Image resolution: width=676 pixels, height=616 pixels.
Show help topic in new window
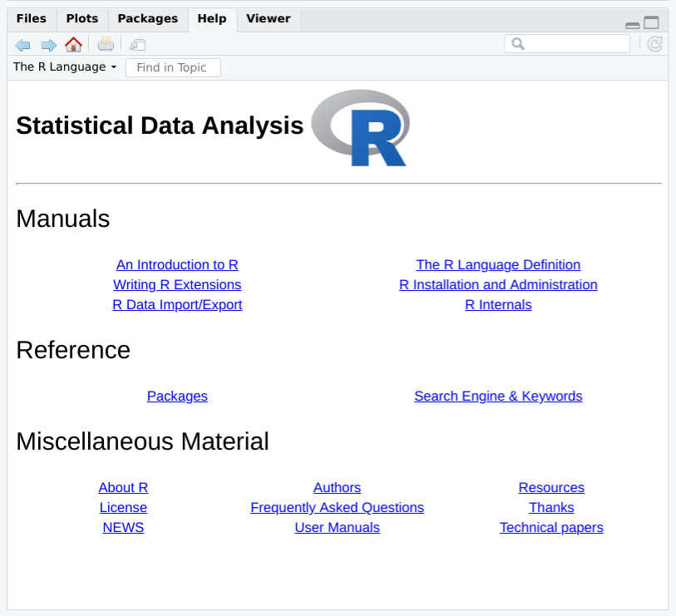[x=137, y=45]
